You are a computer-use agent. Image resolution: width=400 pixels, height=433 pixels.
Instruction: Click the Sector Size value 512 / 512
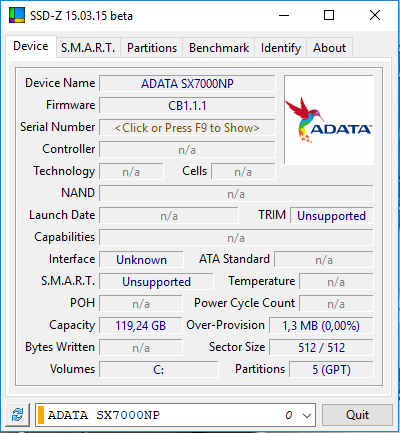[x=321, y=348]
